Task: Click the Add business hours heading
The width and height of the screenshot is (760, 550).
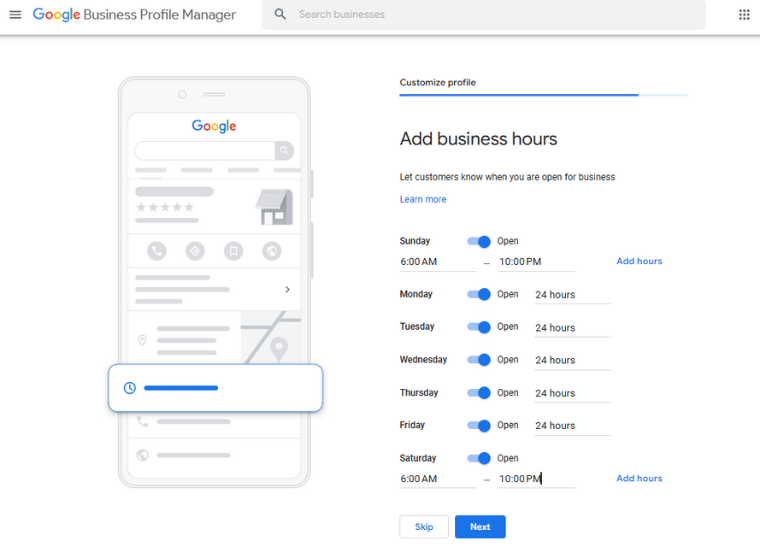Action: click(478, 139)
